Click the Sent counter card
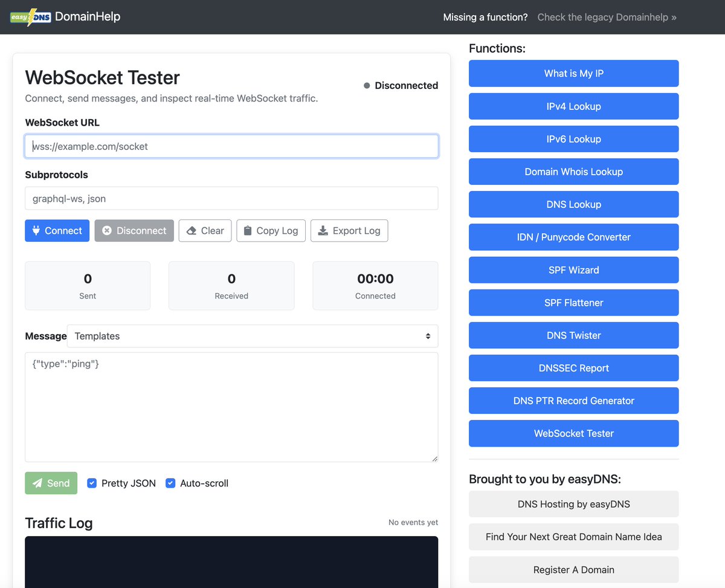 click(88, 286)
